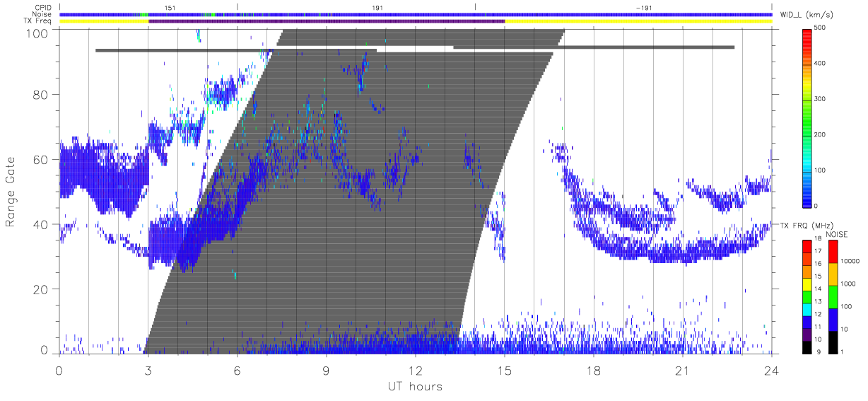868x401 pixels.
Task: Click the 1000 label on NOISE legend
Action: (x=848, y=282)
